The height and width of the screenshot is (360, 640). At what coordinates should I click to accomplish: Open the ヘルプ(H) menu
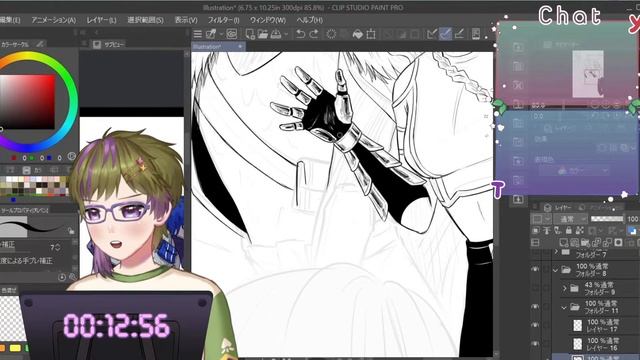(x=309, y=20)
